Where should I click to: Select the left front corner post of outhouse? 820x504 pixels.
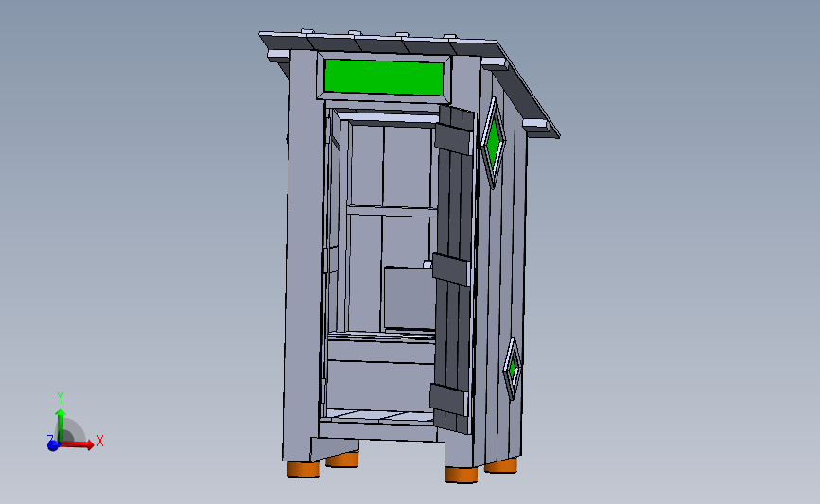click(x=304, y=256)
